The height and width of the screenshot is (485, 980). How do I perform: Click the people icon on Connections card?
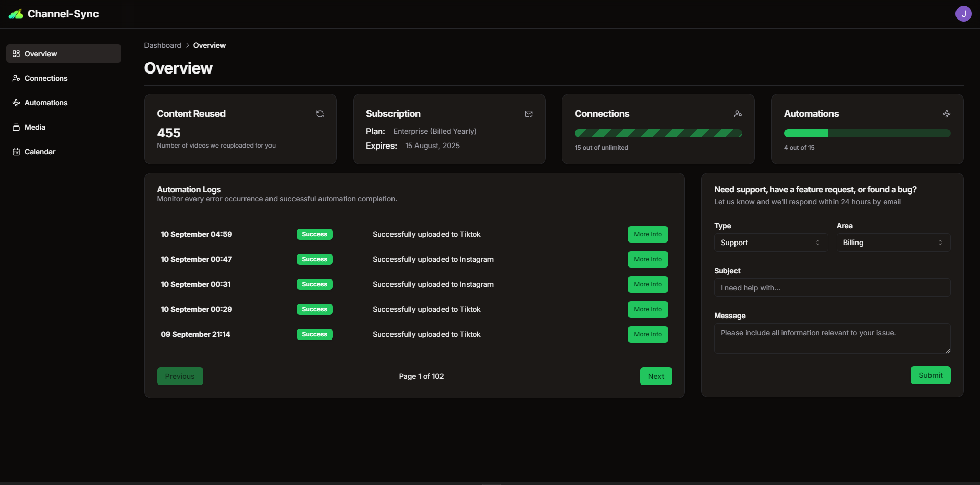(x=738, y=114)
